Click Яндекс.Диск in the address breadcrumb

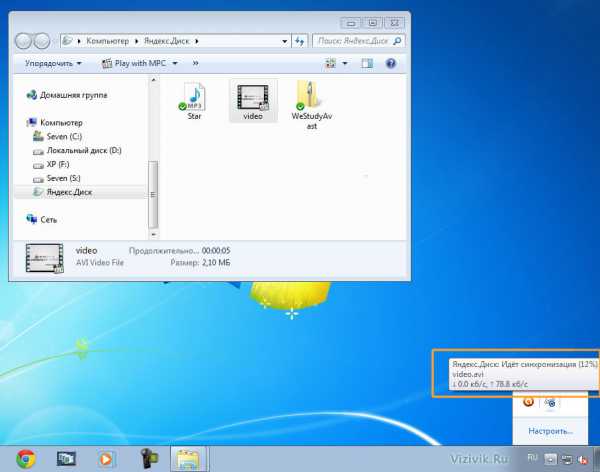click(x=166, y=41)
